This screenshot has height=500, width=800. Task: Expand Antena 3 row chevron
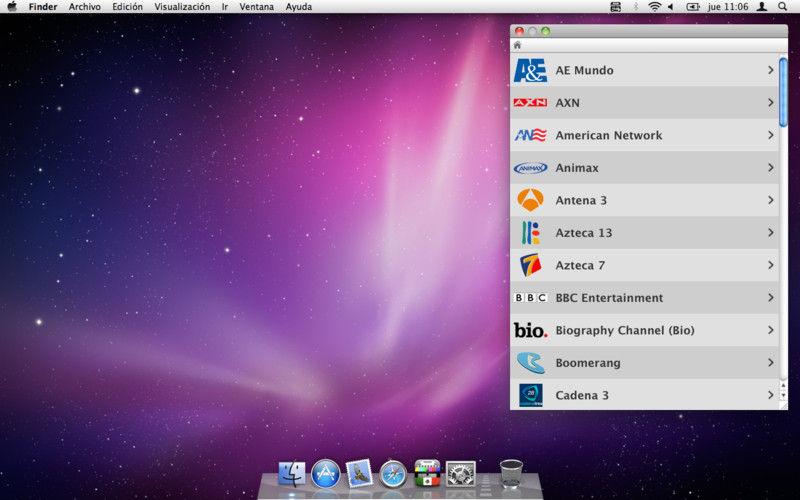click(770, 200)
